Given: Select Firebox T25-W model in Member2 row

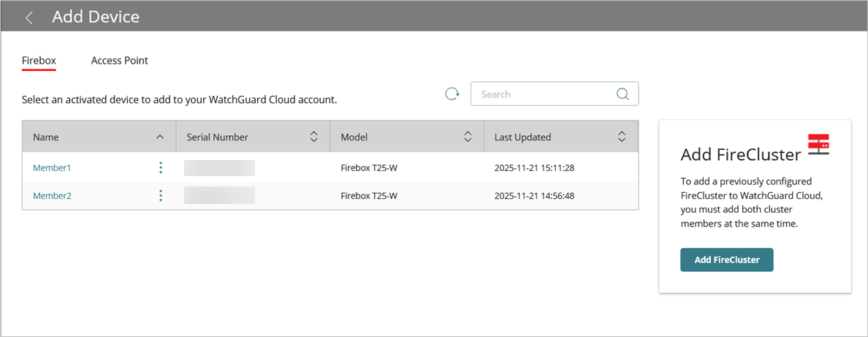Looking at the screenshot, I should point(369,196).
